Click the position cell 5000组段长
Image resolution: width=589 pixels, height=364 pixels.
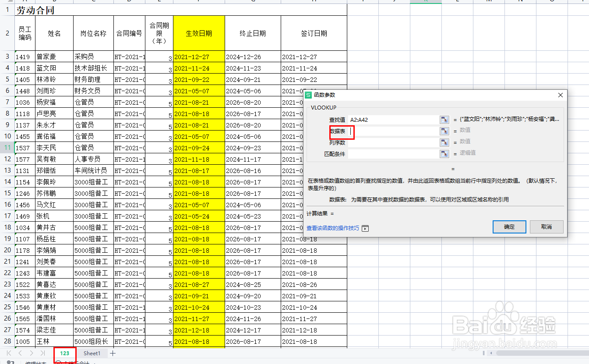[x=93, y=341]
